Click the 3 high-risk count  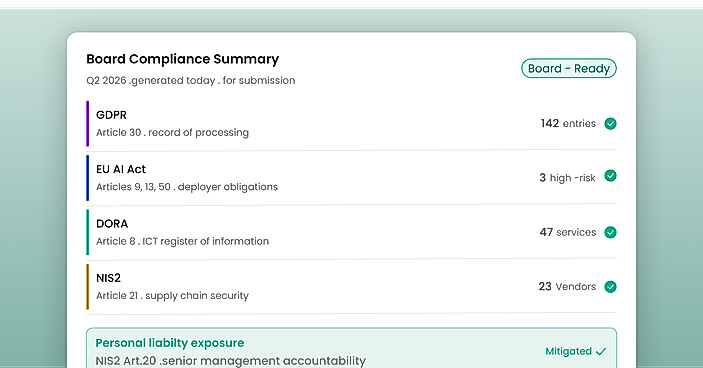point(567,178)
